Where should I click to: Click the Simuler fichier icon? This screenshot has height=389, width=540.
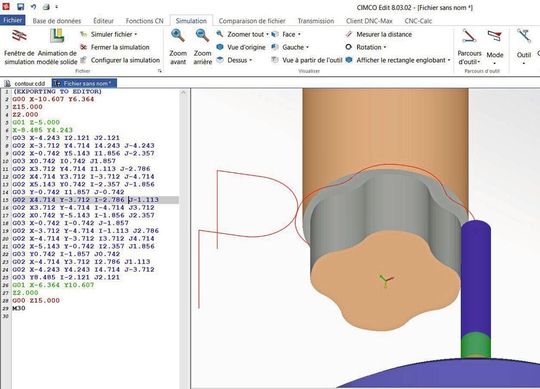[84, 34]
